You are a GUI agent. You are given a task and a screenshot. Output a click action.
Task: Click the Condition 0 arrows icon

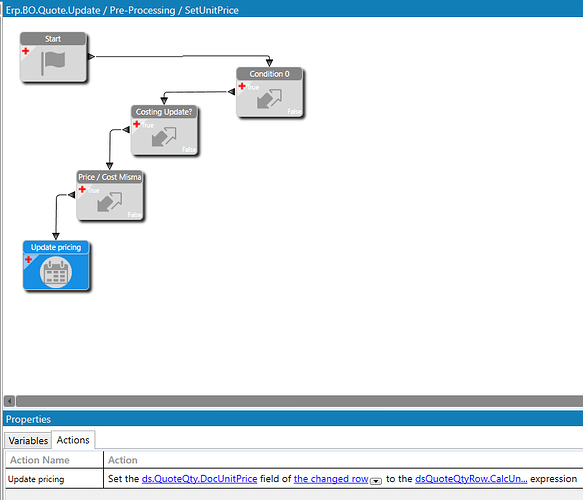coord(270,99)
